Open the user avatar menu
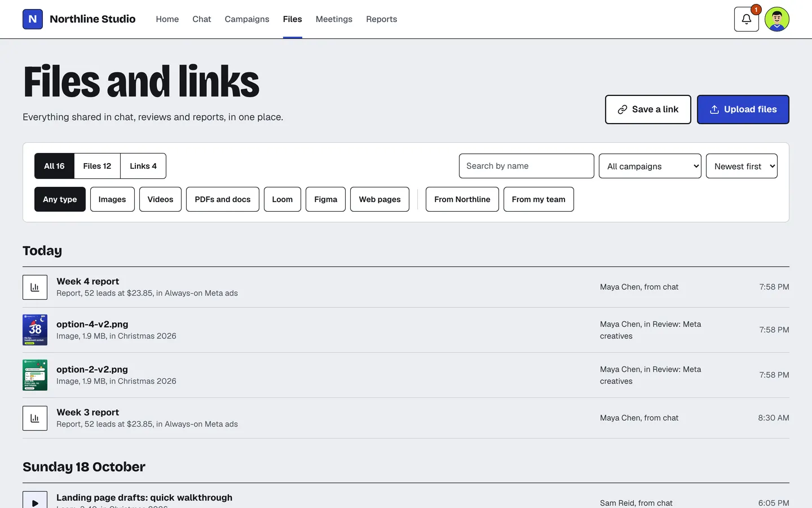The image size is (812, 508). click(x=777, y=19)
